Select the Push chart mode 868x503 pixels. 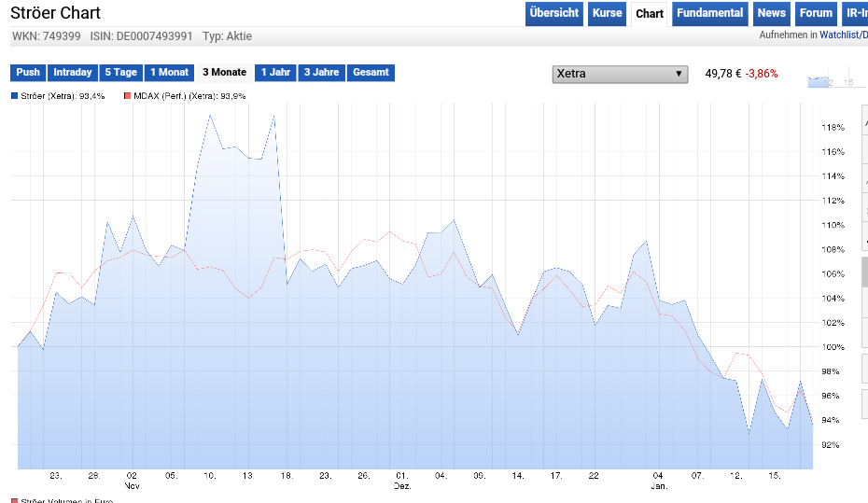click(28, 73)
